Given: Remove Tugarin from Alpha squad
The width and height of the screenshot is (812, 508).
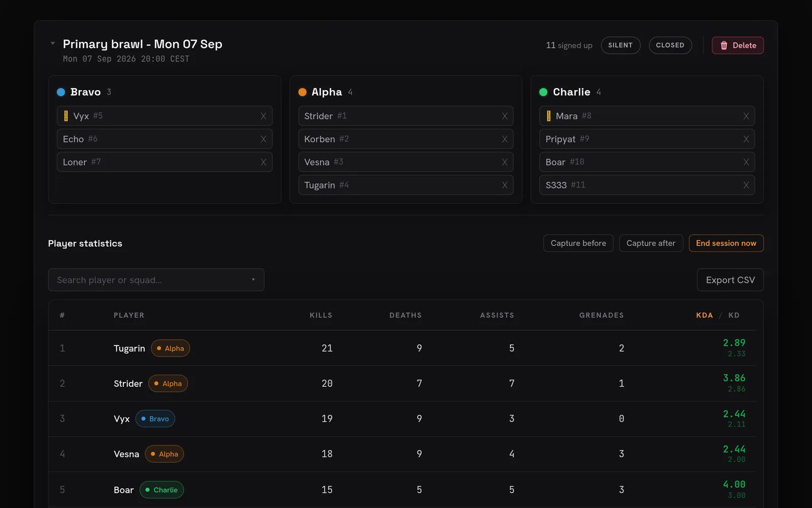Looking at the screenshot, I should pyautogui.click(x=504, y=185).
